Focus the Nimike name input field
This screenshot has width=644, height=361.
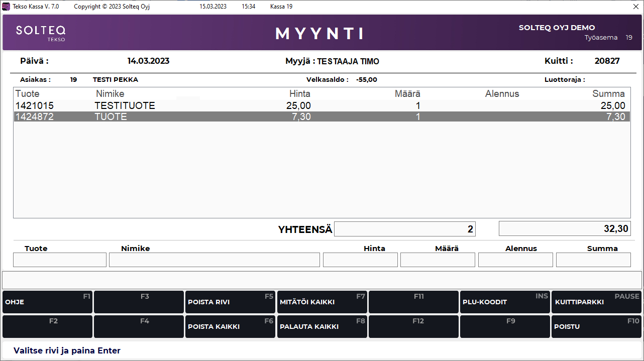click(x=214, y=260)
